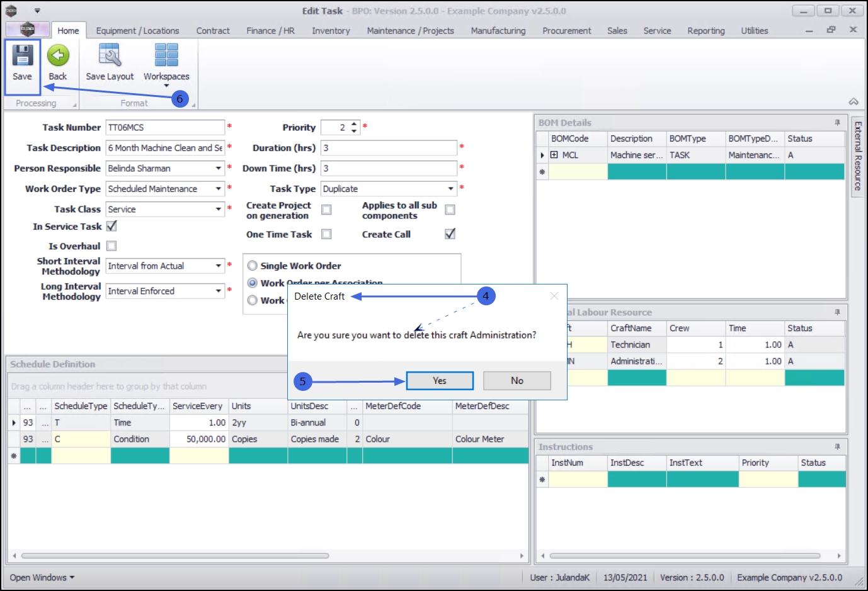Viewport: 868px width, 591px height.
Task: Click the Instructions panel horizontal scrollbar
Action: (685, 556)
